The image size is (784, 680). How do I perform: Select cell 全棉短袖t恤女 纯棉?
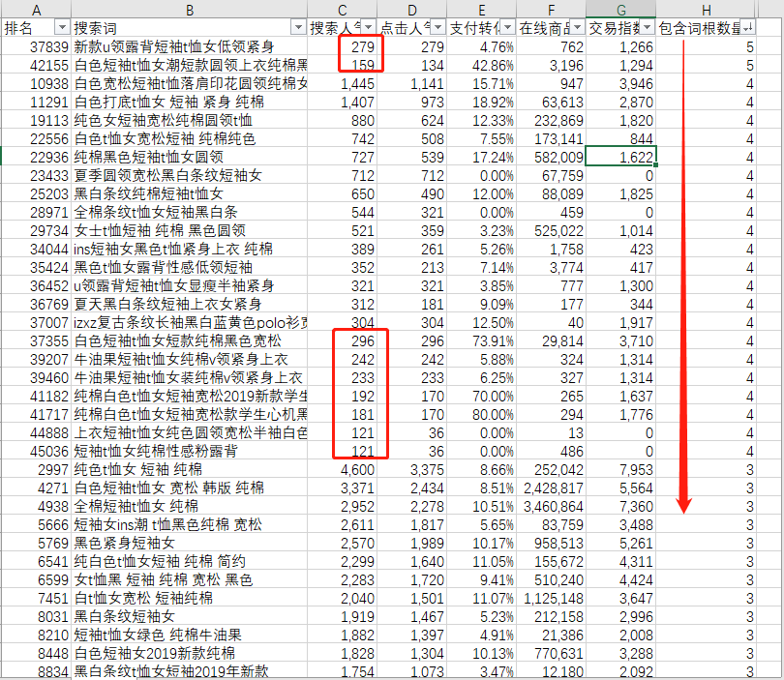click(x=189, y=506)
